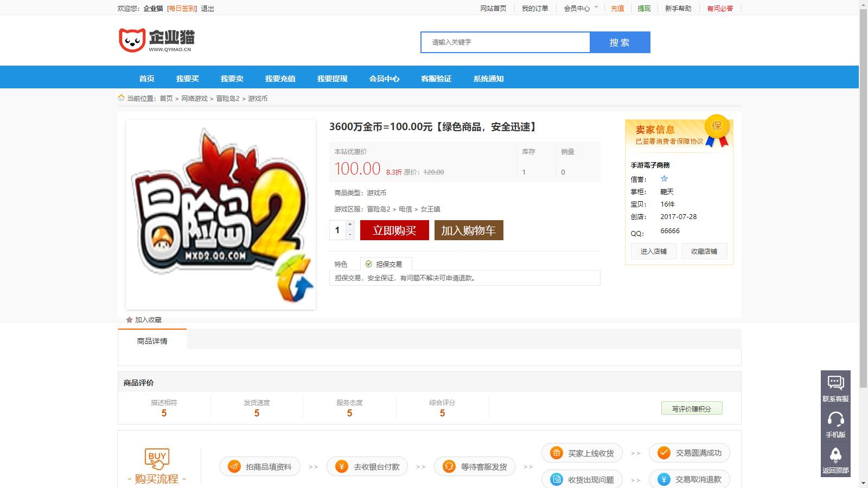868x488 pixels.
Task: Click the keyword search input field
Action: tap(505, 42)
